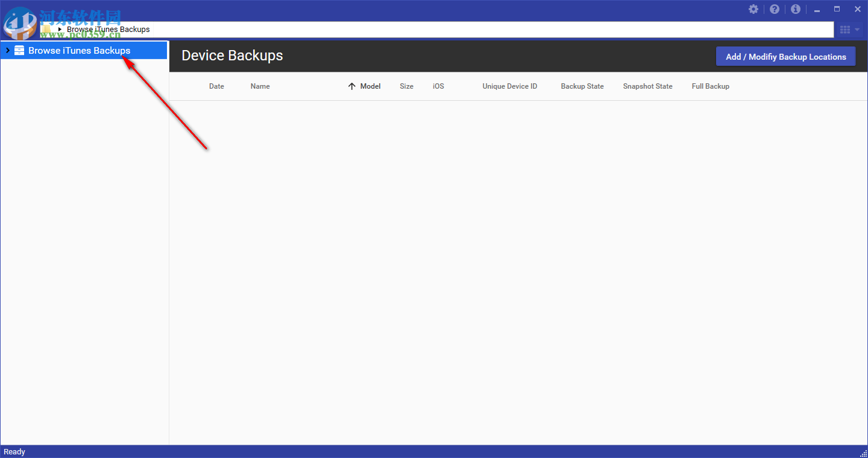Select Browse iTunes Backups label in the sidebar tree

pyautogui.click(x=80, y=51)
